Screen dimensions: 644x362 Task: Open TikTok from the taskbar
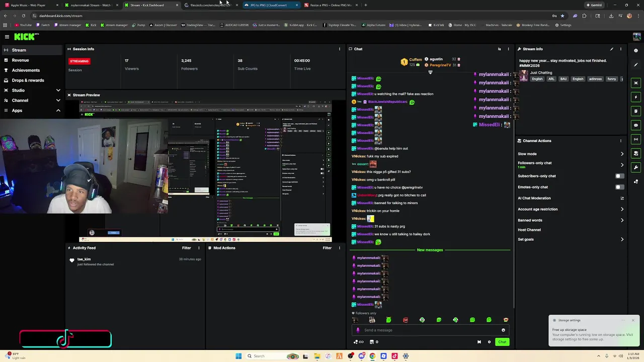[x=394, y=356]
